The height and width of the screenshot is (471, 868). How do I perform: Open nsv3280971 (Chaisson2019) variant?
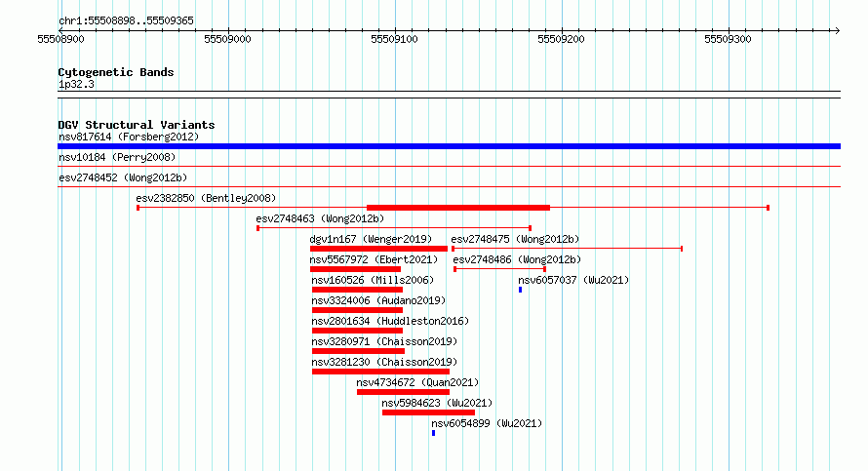[384, 341]
